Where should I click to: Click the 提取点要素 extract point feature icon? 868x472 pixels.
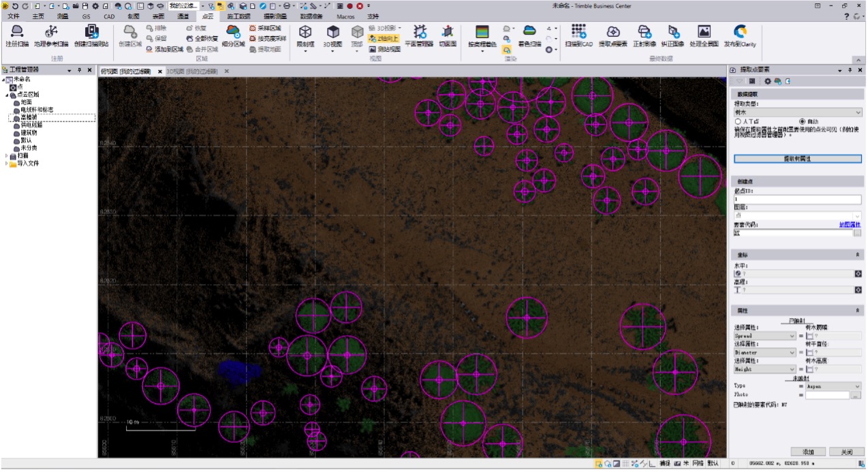[613, 31]
